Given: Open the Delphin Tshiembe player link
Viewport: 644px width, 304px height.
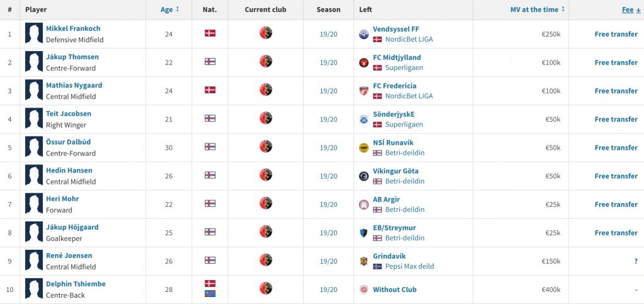Looking at the screenshot, I should [x=75, y=284].
